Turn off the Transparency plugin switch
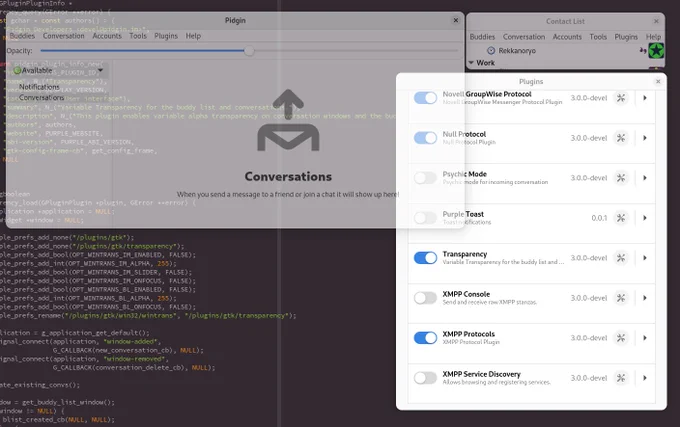The height and width of the screenshot is (427, 680). coord(425,258)
